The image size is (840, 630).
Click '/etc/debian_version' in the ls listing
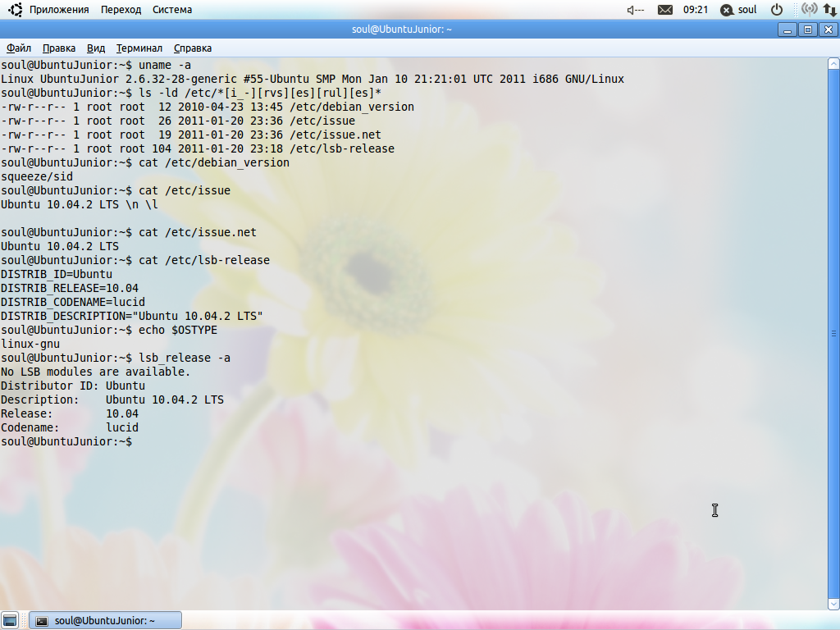[x=352, y=107]
